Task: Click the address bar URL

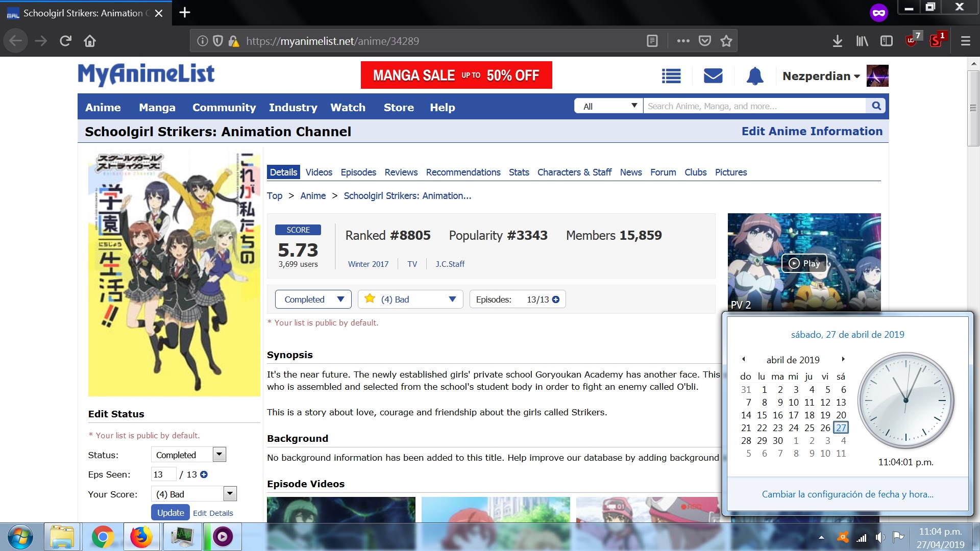Action: 332,41
